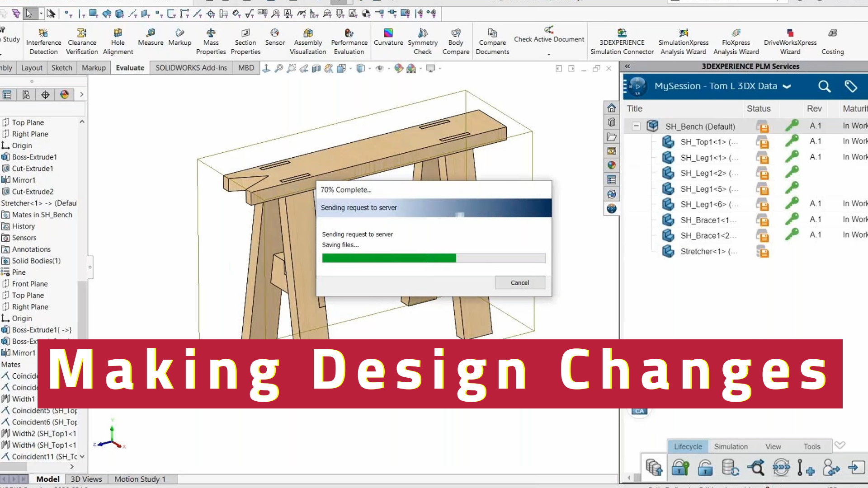Select Sensors folder in tree

24,238
